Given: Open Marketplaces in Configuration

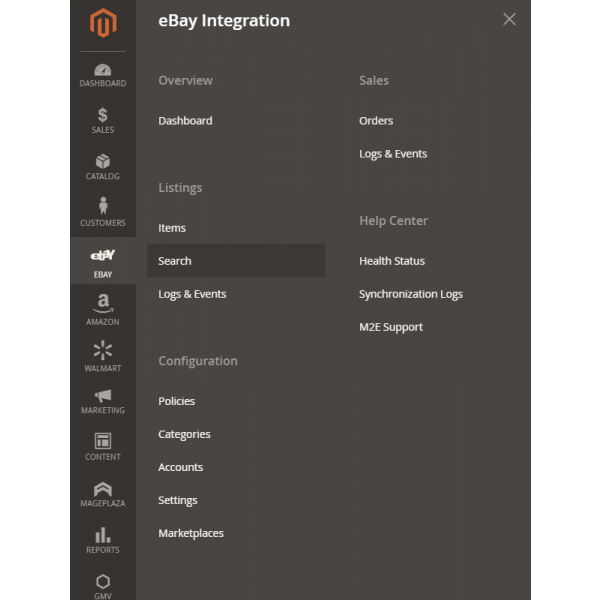Looking at the screenshot, I should (191, 533).
